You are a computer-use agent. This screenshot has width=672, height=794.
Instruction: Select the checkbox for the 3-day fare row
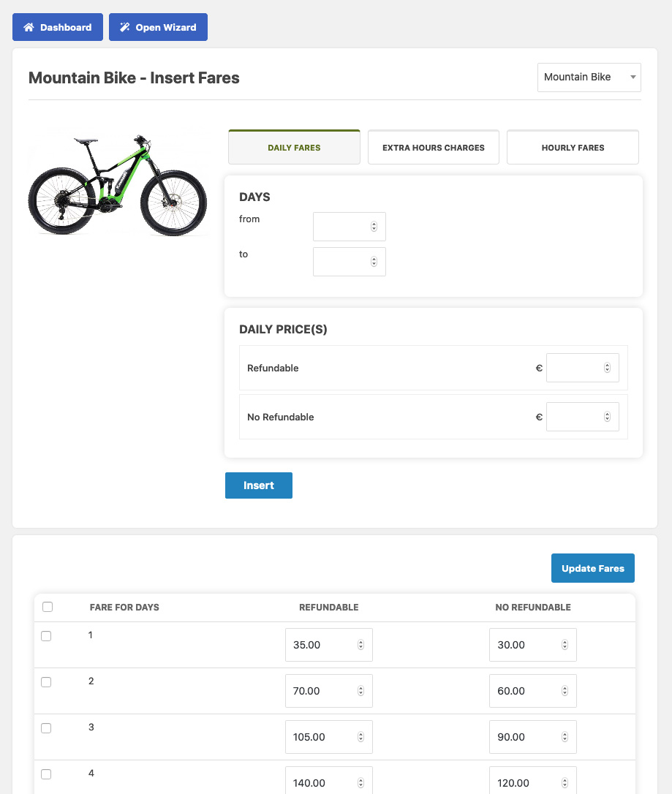pos(46,728)
